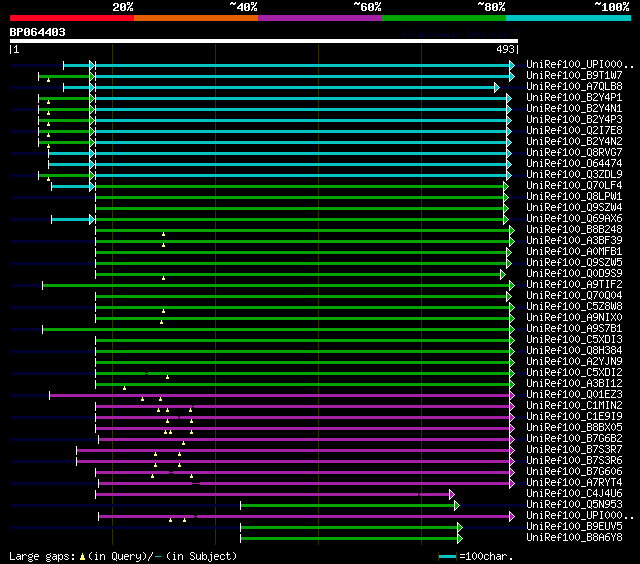Open the UniRef100_A7QLB8 hit label
The image size is (640, 564).
(574, 87)
